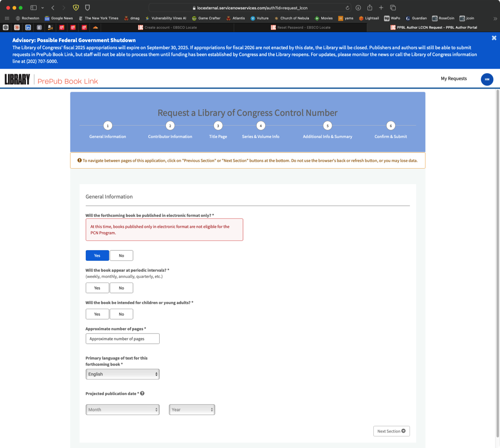Open the LinkedIn pinned tab
Viewport: 500px width, 448px height.
pyautogui.click(x=28, y=27)
